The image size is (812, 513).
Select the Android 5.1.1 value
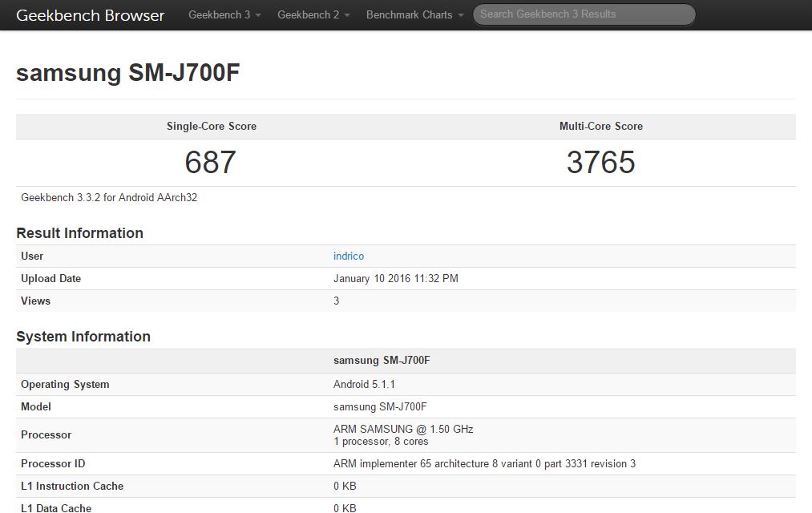364,384
